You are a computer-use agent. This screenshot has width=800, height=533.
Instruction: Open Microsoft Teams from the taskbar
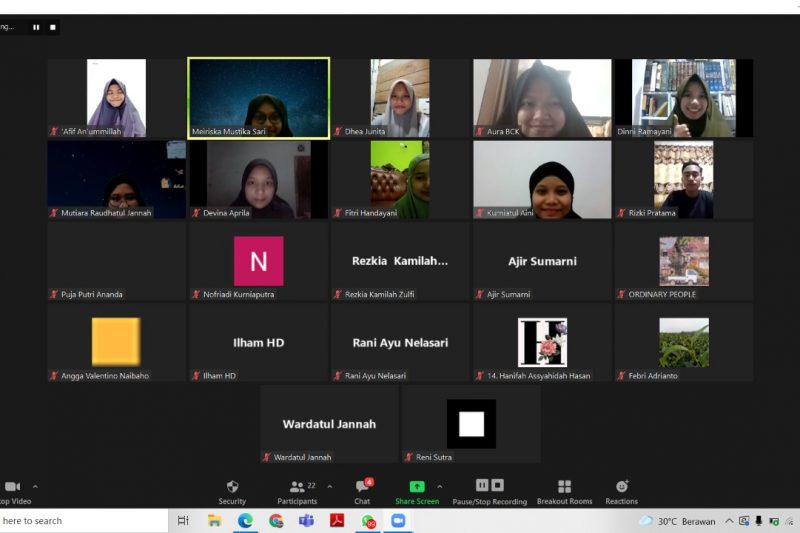tap(306, 521)
